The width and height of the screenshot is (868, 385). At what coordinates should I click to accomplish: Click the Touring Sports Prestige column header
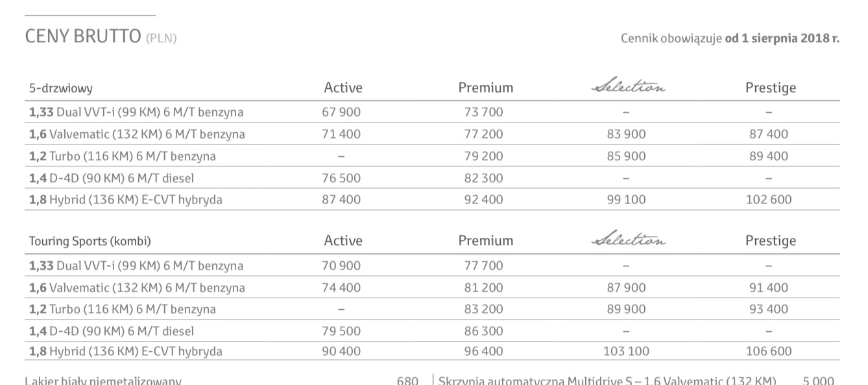pos(771,240)
